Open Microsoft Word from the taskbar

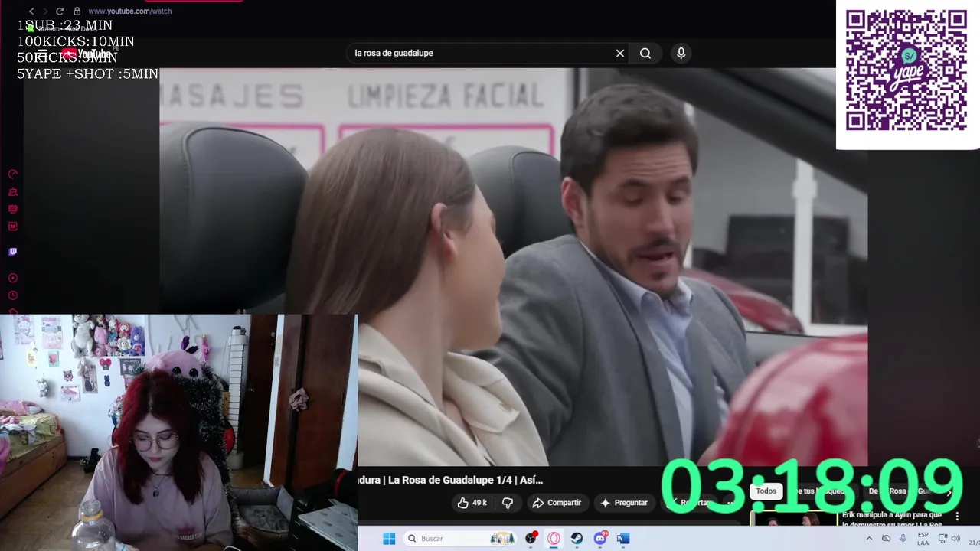click(x=623, y=539)
